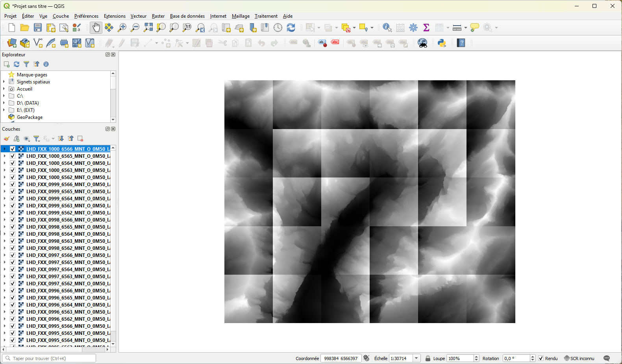This screenshot has width=622, height=364.
Task: Expand the D:\ (DATA) drive node
Action: point(4,103)
